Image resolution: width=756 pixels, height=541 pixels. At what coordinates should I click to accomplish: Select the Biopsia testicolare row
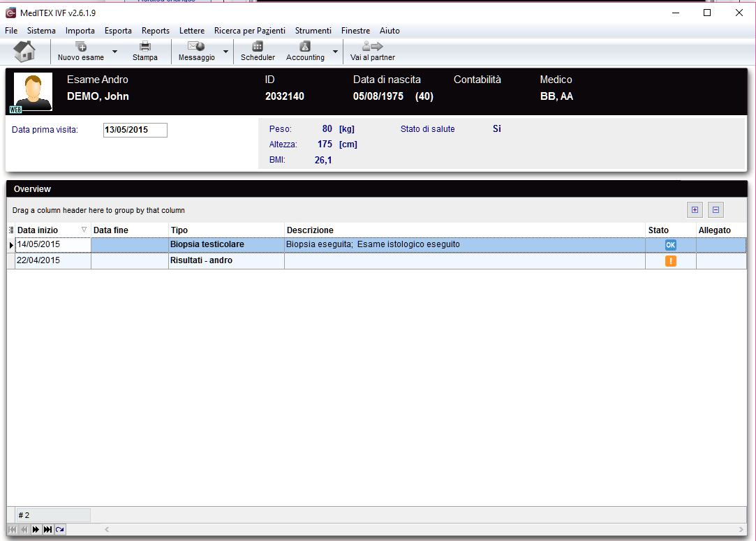[x=381, y=244]
